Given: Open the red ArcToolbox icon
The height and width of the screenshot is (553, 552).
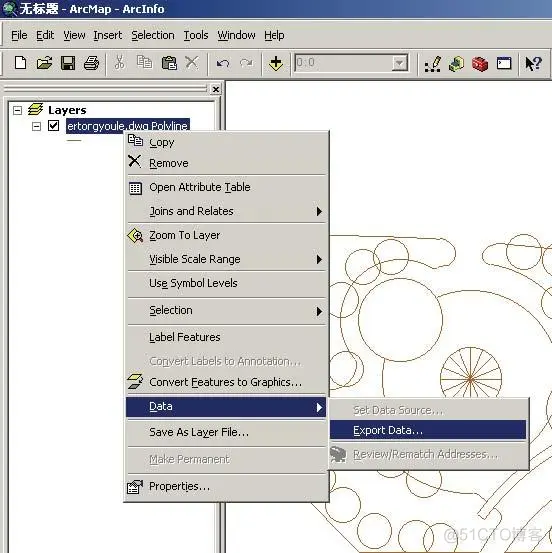Looking at the screenshot, I should tap(480, 64).
